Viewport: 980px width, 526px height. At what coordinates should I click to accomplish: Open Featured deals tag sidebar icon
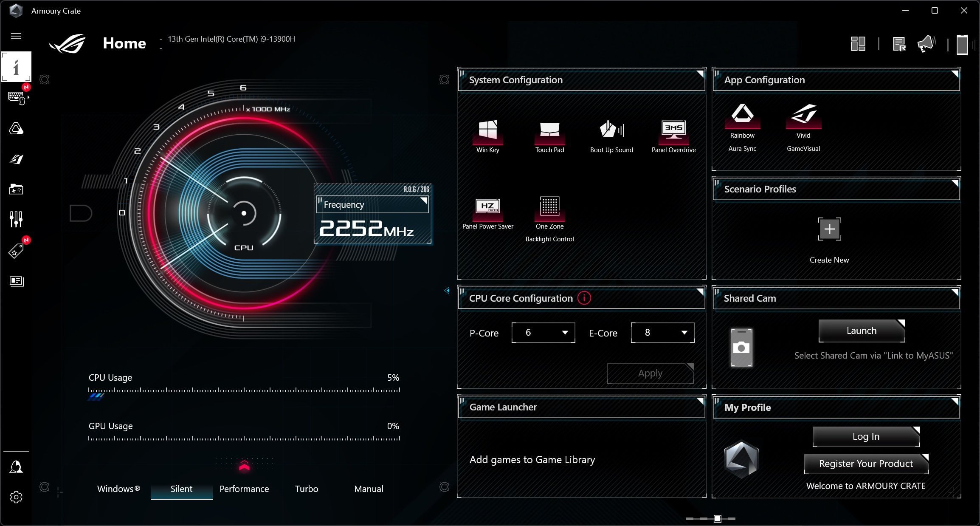pyautogui.click(x=16, y=251)
